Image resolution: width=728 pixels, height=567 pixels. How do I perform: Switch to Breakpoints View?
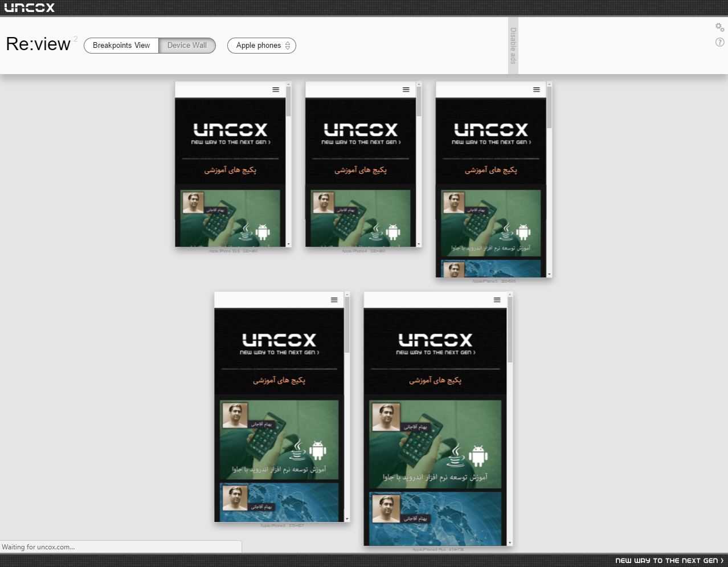121,46
